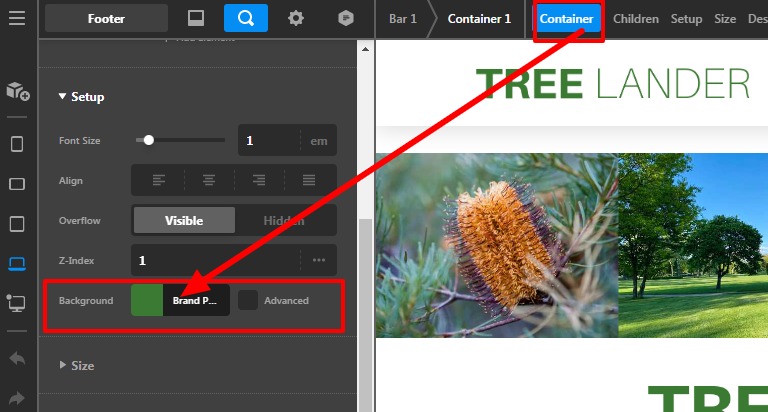Select the Container tab in breadcrumb bar

(x=567, y=19)
